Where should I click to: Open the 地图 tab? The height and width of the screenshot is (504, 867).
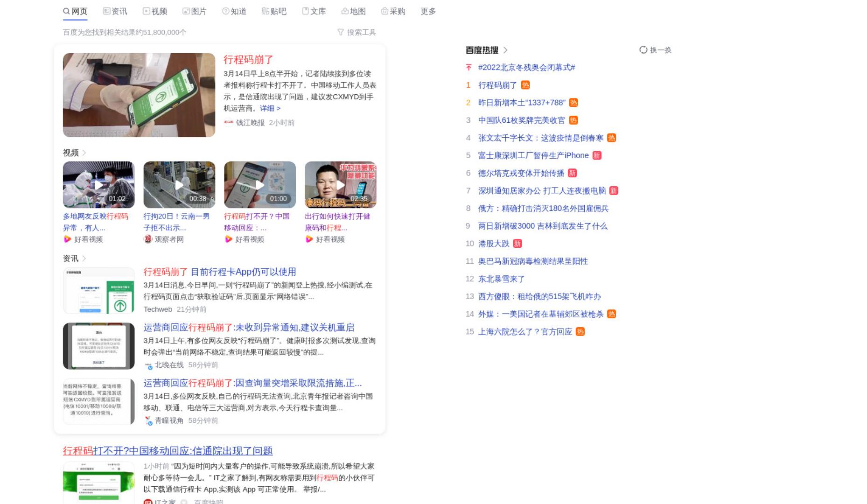(x=354, y=11)
